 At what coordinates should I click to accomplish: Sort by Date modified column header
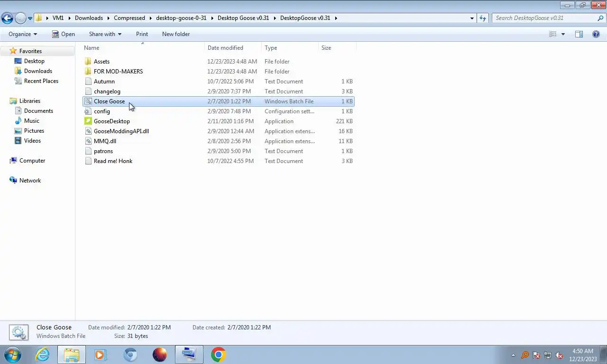pyautogui.click(x=233, y=48)
